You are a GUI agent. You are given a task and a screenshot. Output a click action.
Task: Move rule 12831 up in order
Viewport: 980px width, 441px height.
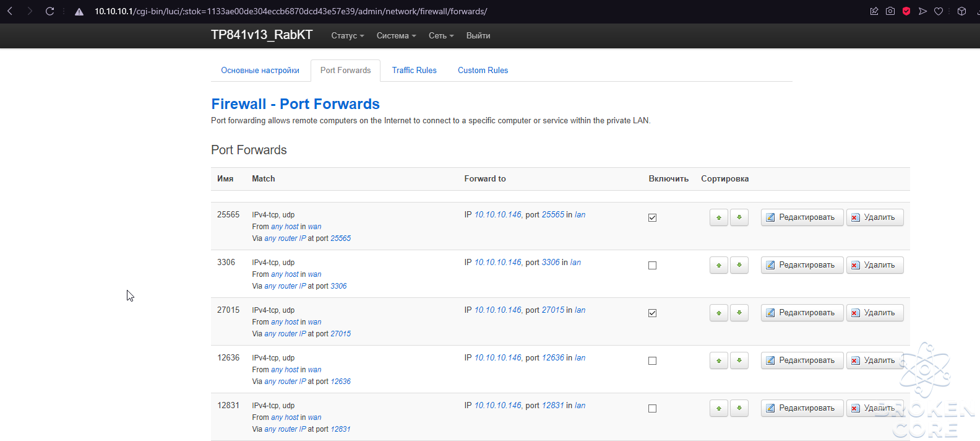[x=719, y=408]
